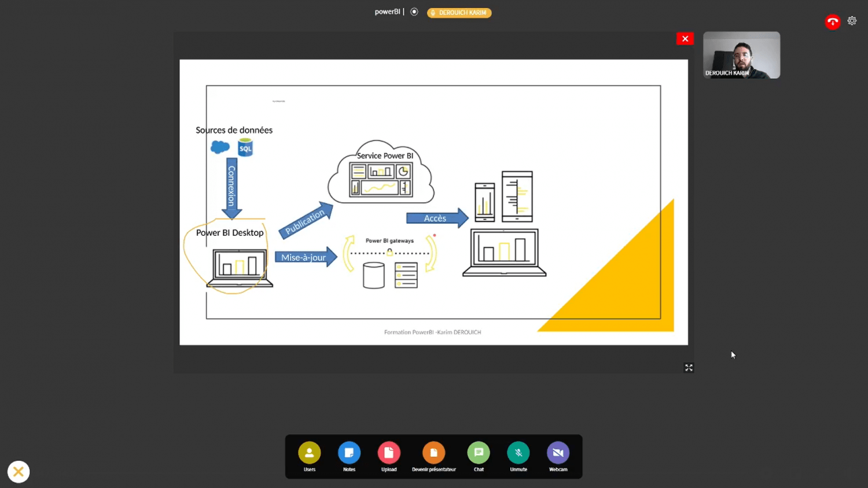Click the blue cloud source icon
This screenshot has height=488, width=868.
click(x=220, y=147)
